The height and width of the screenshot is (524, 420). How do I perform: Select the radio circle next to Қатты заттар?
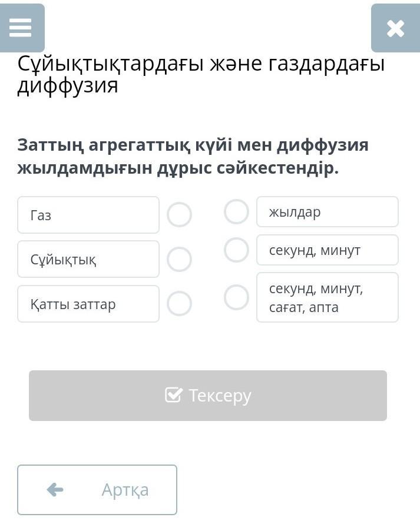click(179, 303)
